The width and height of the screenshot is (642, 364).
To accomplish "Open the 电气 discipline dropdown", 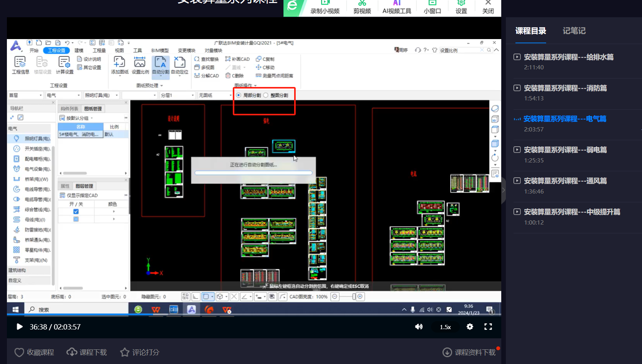I will pyautogui.click(x=63, y=95).
